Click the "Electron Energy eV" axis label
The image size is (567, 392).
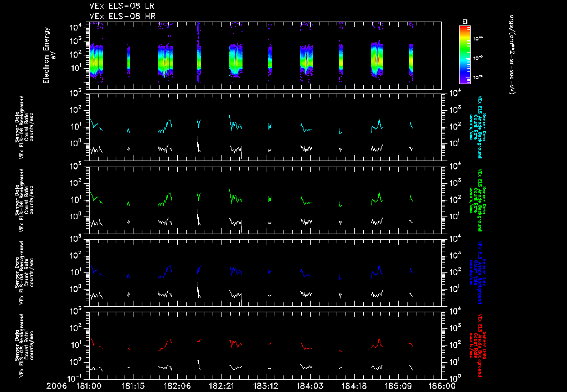click(x=49, y=55)
